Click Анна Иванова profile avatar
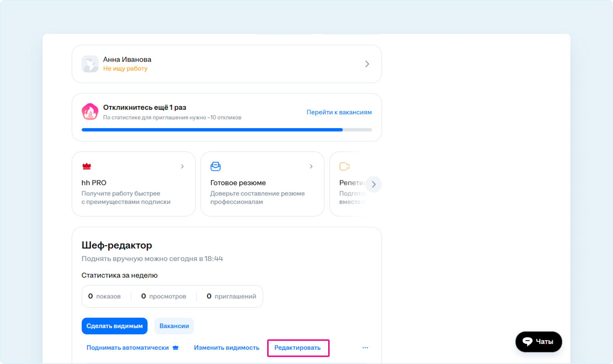The image size is (613, 364). pos(90,64)
